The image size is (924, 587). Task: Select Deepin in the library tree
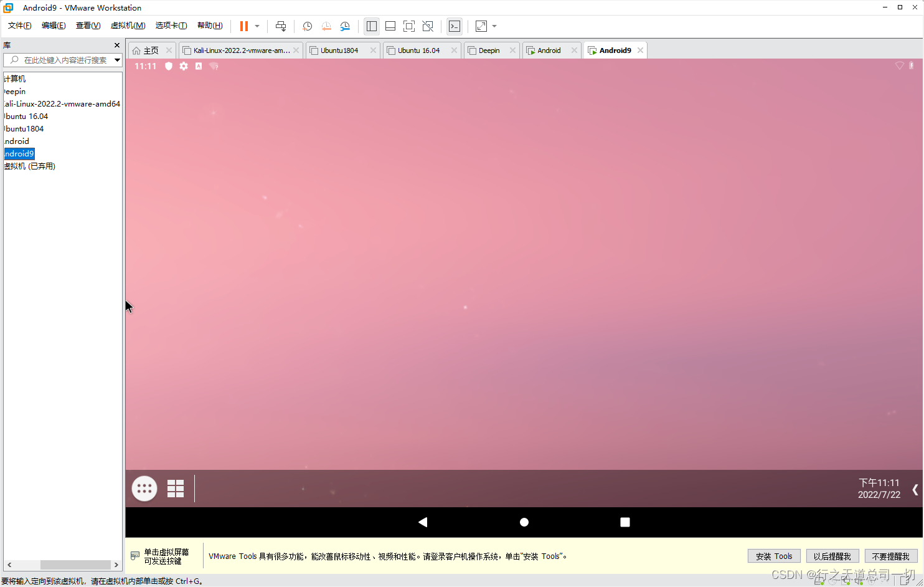[x=15, y=92]
